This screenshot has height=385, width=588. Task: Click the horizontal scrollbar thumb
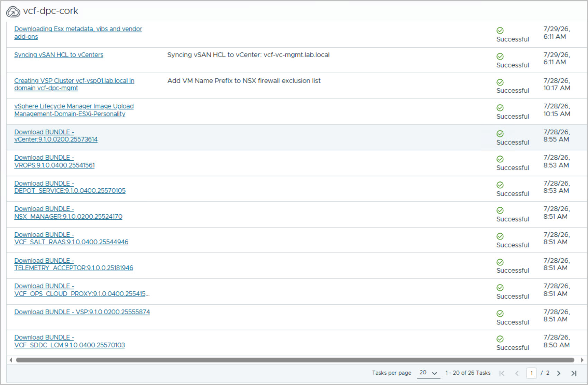295,360
